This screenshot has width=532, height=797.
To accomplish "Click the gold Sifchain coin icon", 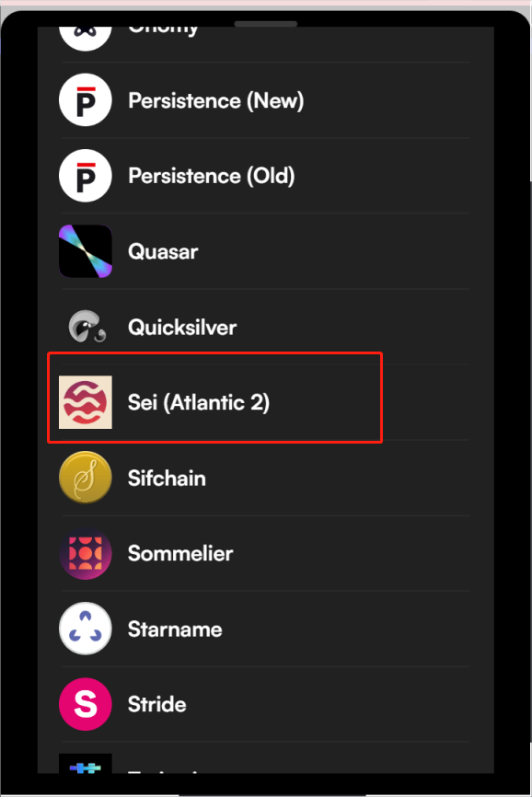I will click(x=86, y=478).
